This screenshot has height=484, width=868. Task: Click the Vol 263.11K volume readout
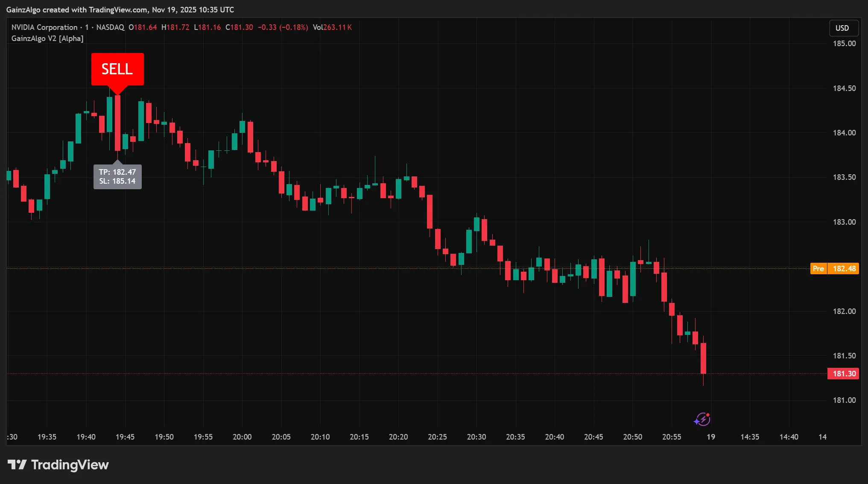[332, 27]
